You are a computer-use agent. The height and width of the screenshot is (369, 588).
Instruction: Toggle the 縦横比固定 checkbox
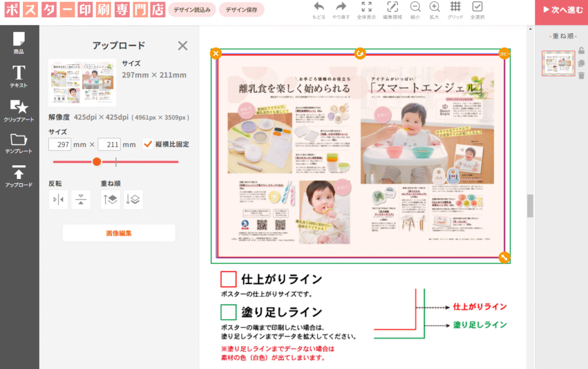(x=148, y=144)
